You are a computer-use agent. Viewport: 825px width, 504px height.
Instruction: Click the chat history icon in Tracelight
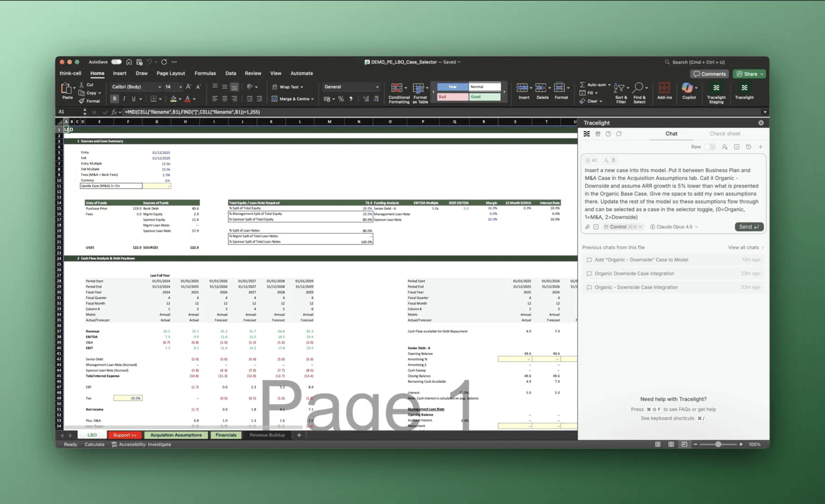coord(748,147)
